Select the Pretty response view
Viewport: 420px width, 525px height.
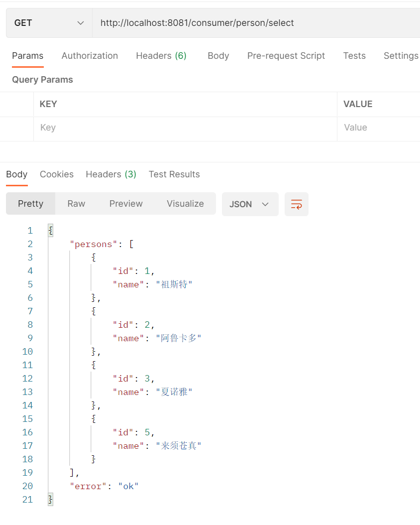(31, 204)
